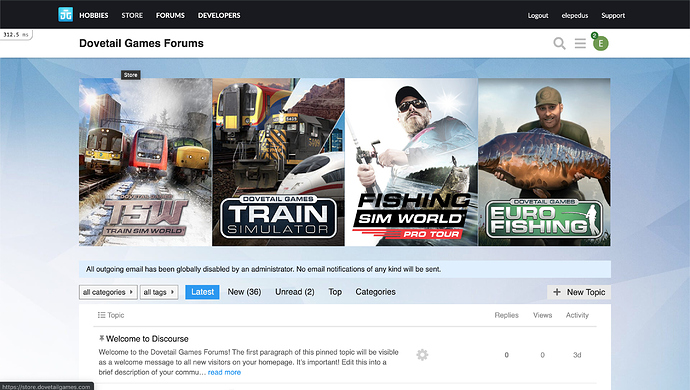Open the hamburger menu icon
The width and height of the screenshot is (690, 390).
[580, 43]
